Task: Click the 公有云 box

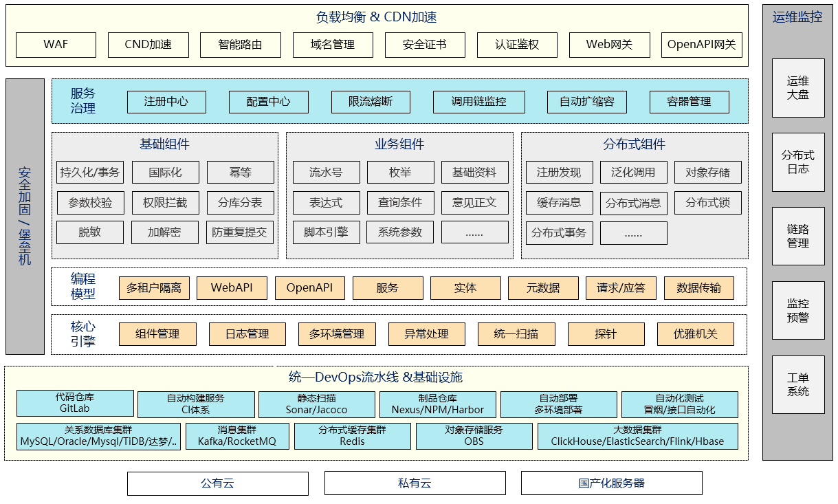Action: click(218, 483)
